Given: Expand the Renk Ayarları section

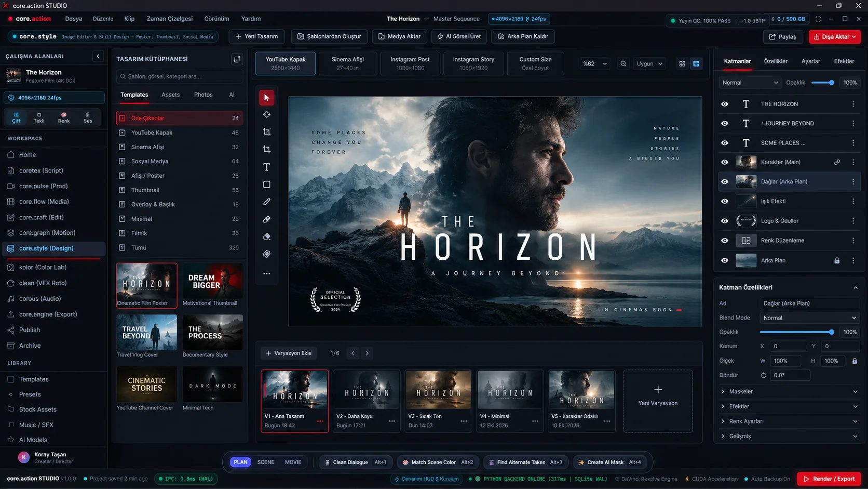Looking at the screenshot, I should click(789, 421).
